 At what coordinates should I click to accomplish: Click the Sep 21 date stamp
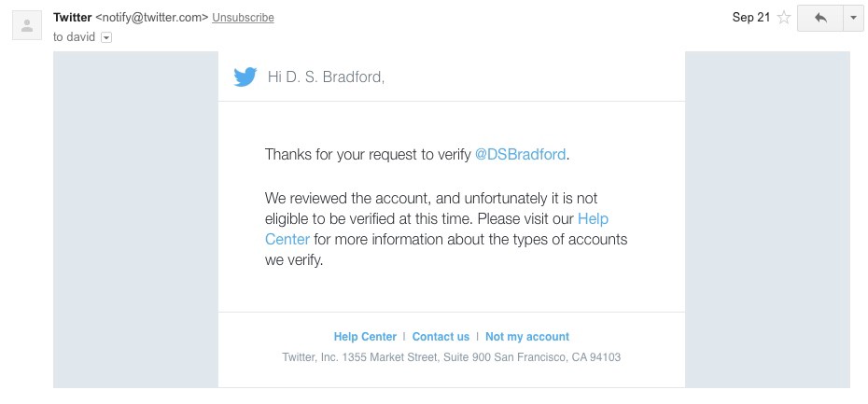click(x=750, y=18)
